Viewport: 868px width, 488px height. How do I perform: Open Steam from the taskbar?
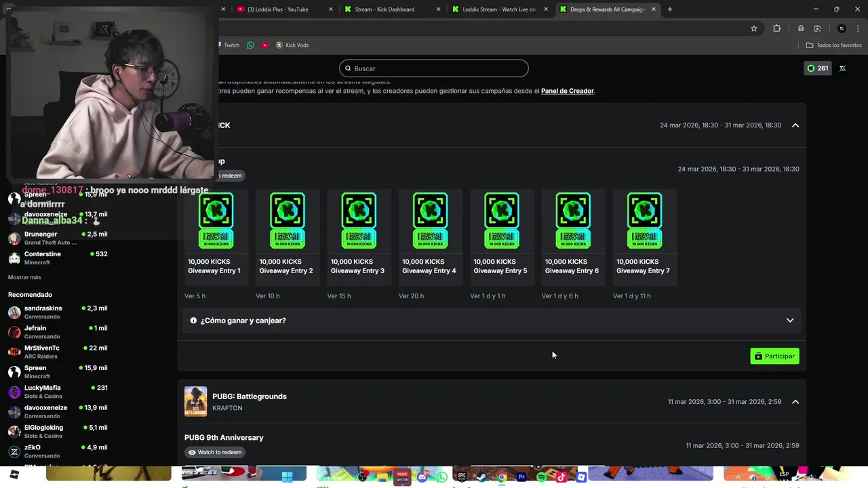point(481,477)
